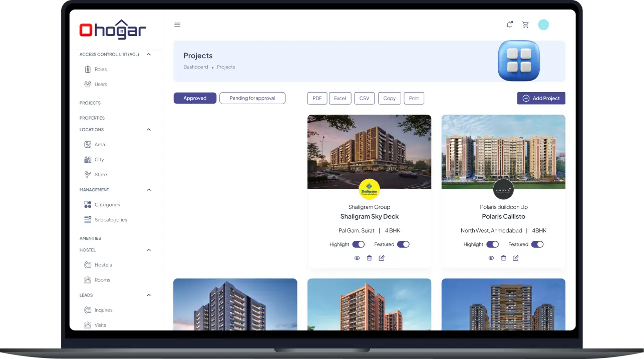
Task: Collapse the Locations sidebar group
Action: tap(149, 130)
